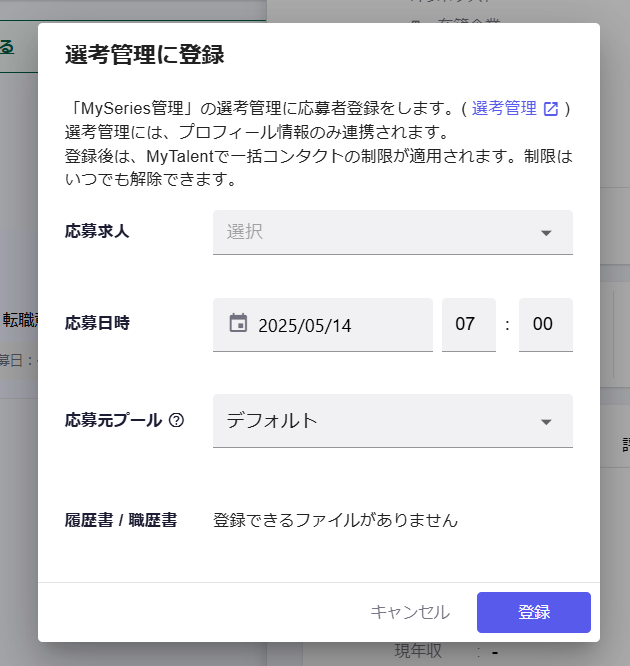Viewport: 630px width, 666px height.
Task: Click the help icon next to 応募元プール
Action: [177, 421]
